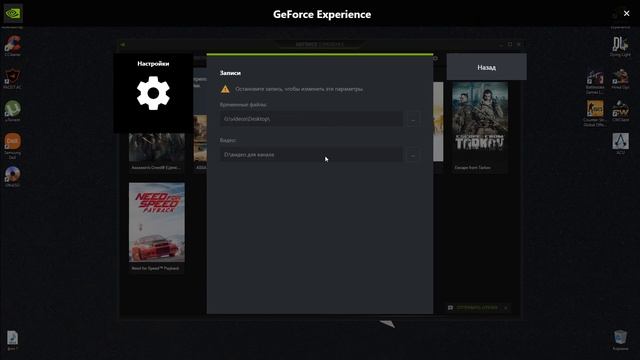Viewport: 640px width, 360px height.
Task: Click the Dying Light desktop shortcut
Action: (x=620, y=46)
